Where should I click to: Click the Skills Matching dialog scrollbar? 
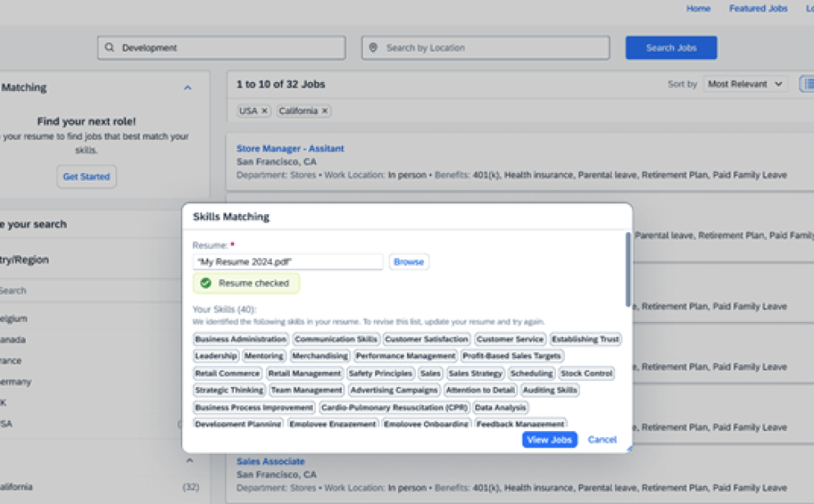click(x=628, y=269)
